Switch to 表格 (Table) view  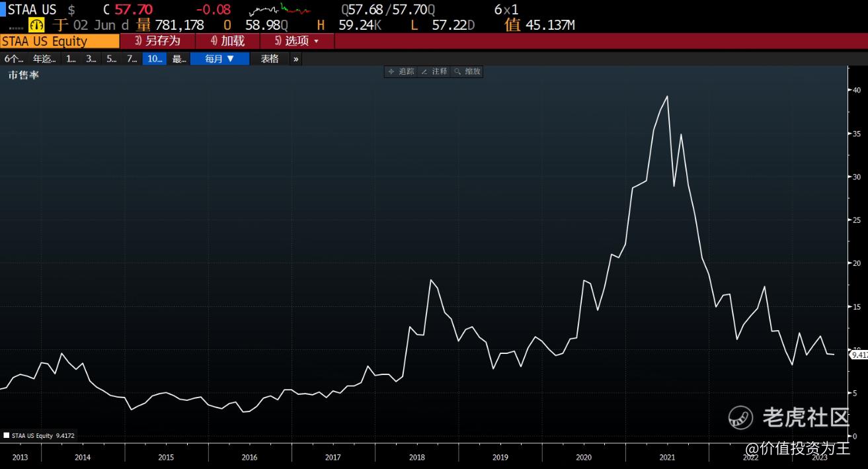(270, 59)
